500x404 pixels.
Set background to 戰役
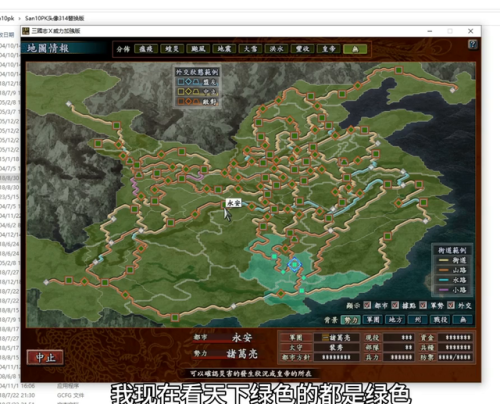(440, 320)
